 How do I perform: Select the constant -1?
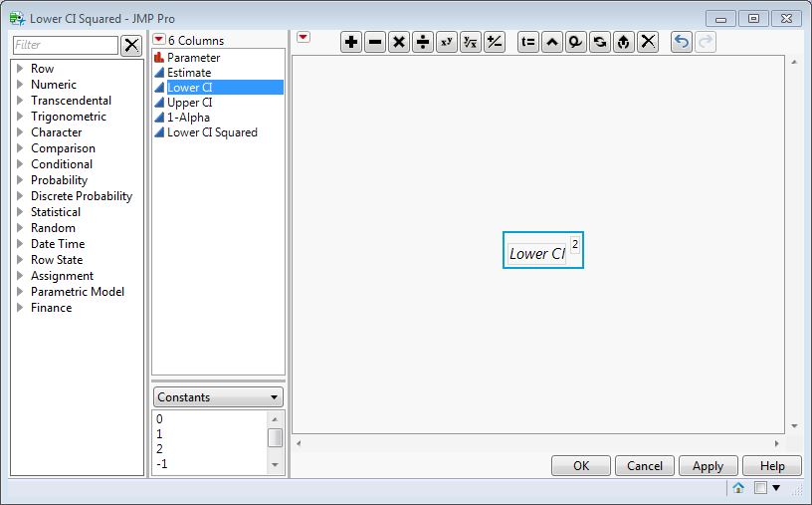click(x=162, y=464)
